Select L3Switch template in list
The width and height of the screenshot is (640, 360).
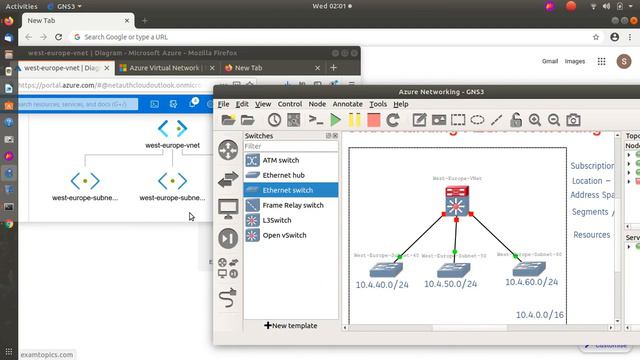pyautogui.click(x=291, y=220)
